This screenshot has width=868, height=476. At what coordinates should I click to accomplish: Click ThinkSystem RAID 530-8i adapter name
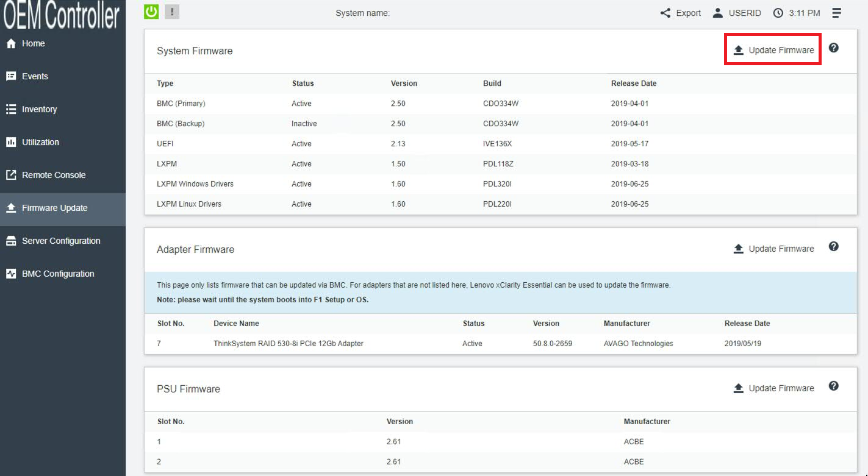tap(289, 344)
